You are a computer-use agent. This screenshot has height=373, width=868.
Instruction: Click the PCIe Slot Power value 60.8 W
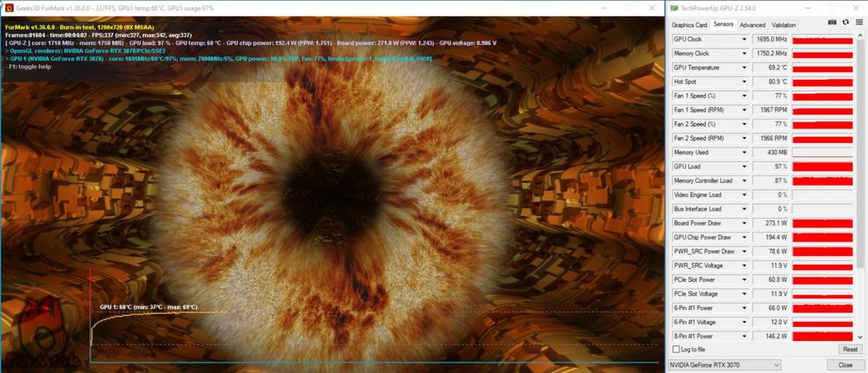[x=770, y=279]
